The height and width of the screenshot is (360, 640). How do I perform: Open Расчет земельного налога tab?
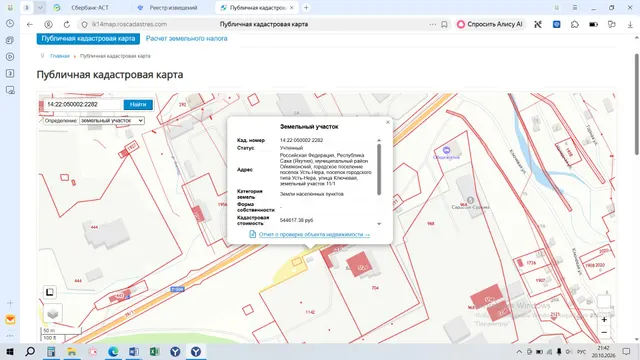187,38
